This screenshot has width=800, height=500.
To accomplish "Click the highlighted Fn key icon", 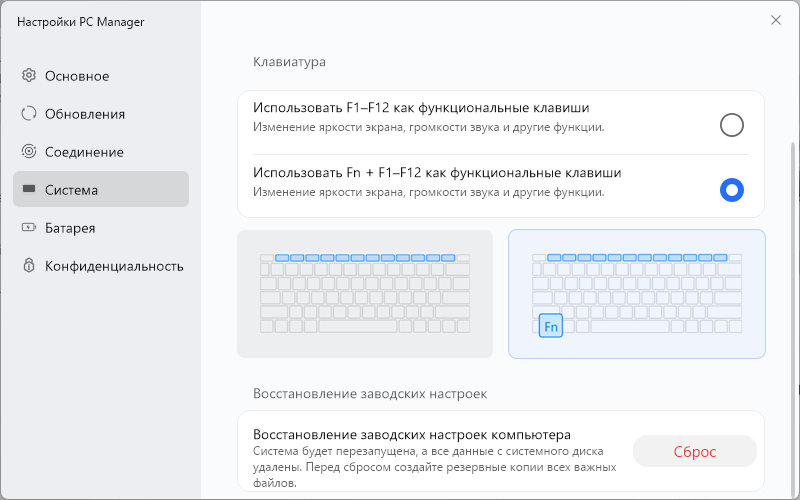I will (x=551, y=326).
